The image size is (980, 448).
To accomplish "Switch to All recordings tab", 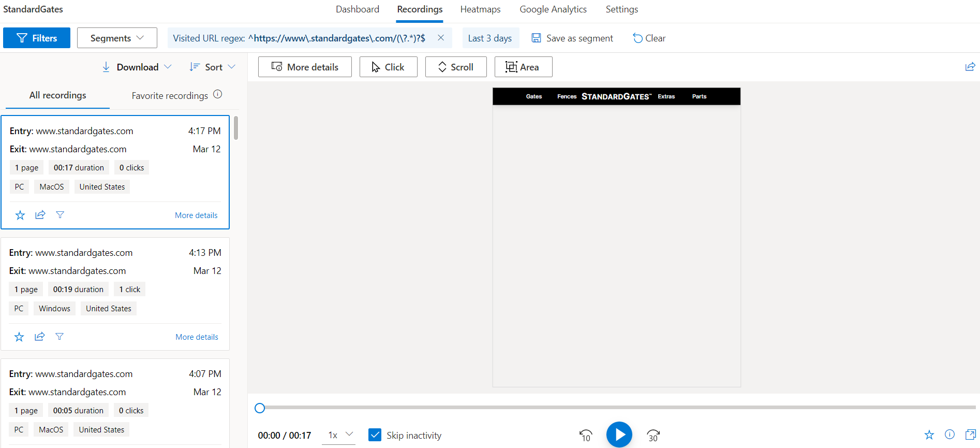I will (58, 95).
